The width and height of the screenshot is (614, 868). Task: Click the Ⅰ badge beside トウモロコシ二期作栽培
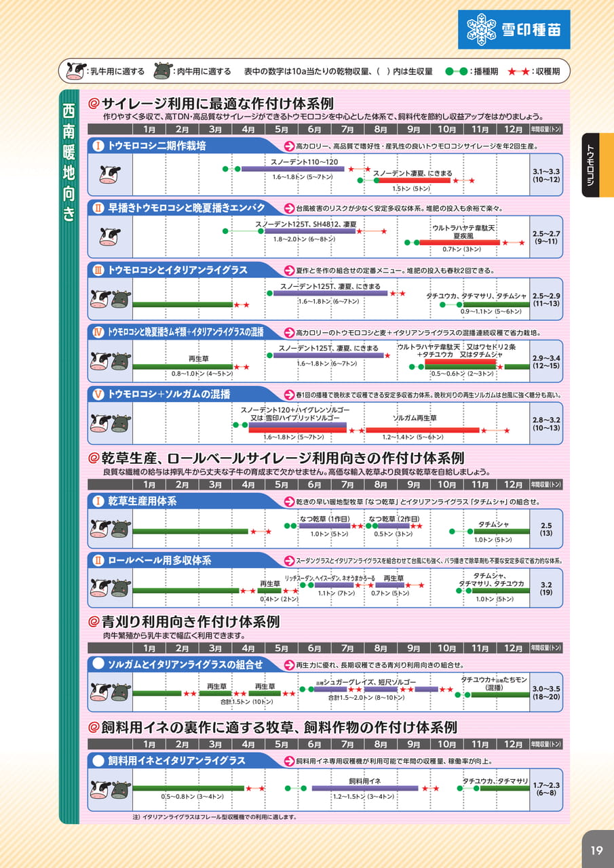pos(98,145)
